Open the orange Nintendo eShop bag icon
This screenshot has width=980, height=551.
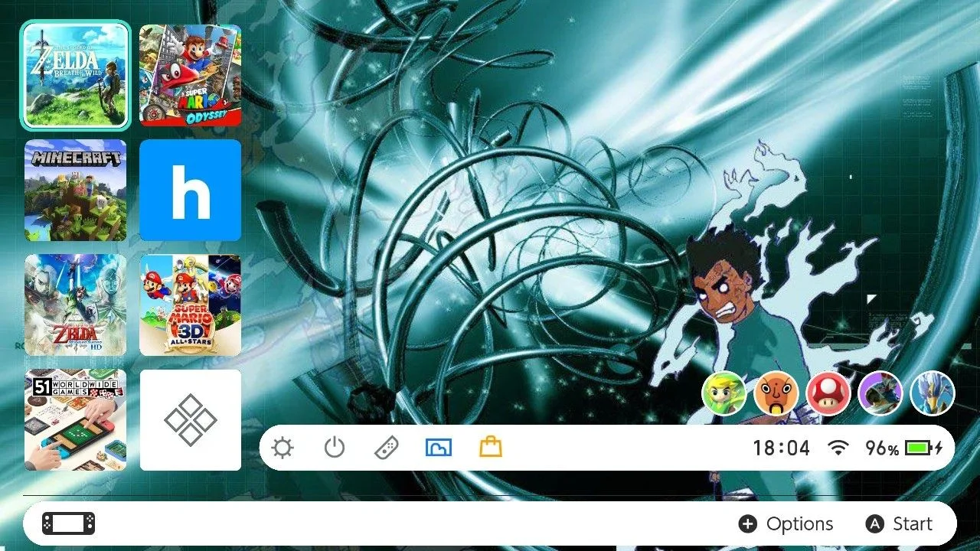point(491,447)
